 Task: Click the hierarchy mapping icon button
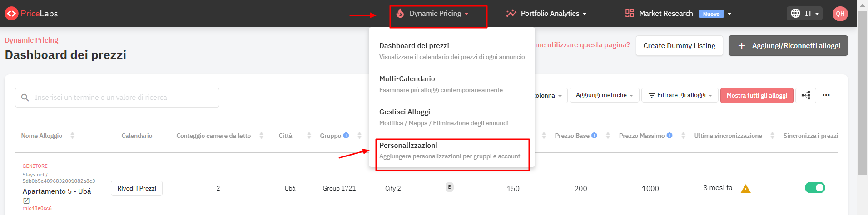(806, 95)
